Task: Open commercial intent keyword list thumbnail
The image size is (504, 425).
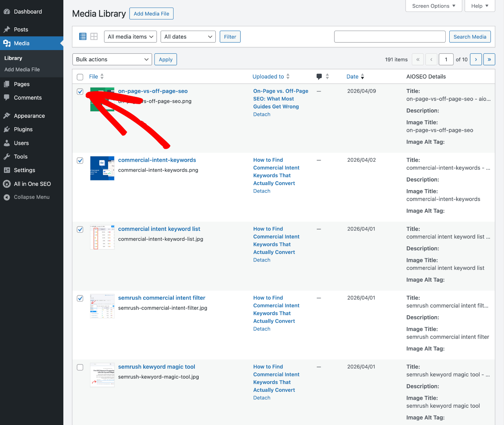Action: tap(102, 237)
